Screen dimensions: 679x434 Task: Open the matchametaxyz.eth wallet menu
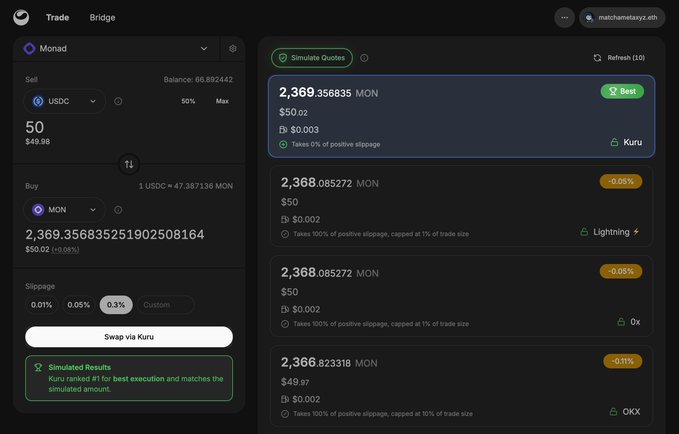point(622,18)
